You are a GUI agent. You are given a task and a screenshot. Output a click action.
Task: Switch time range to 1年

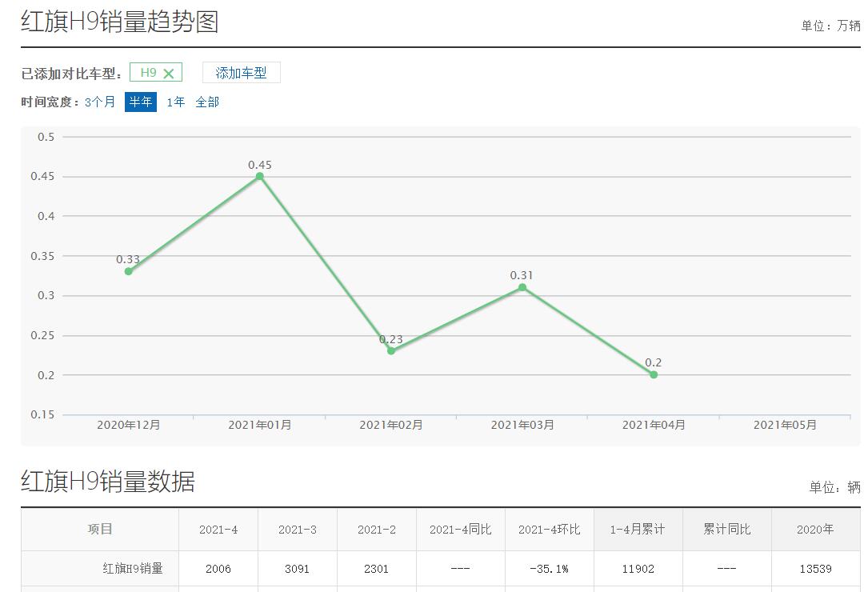[x=175, y=102]
